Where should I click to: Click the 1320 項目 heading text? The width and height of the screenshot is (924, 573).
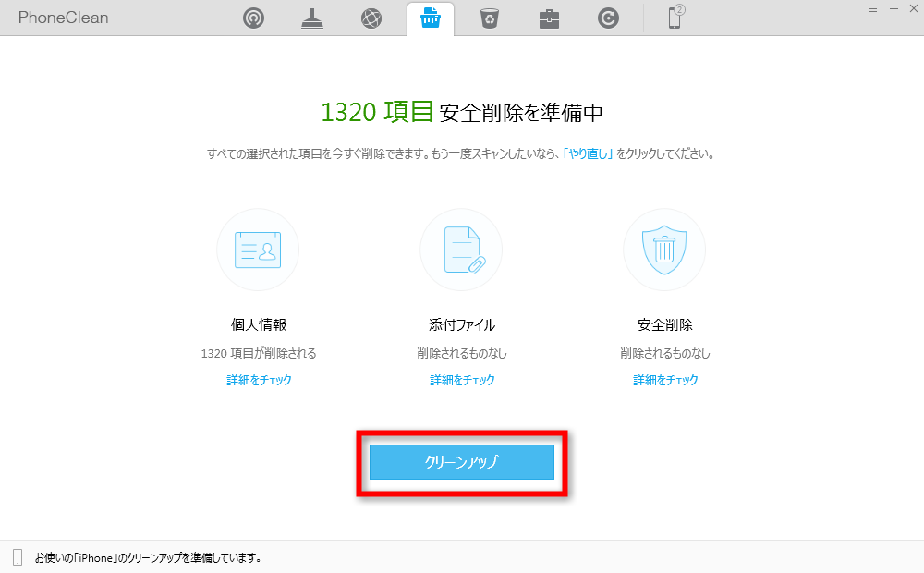coord(377,112)
